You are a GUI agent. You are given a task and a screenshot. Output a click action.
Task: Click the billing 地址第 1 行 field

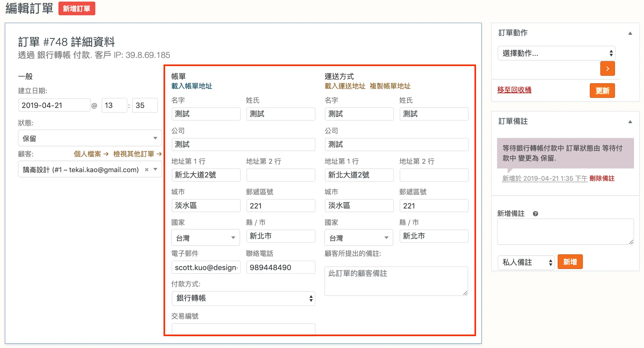(x=206, y=175)
